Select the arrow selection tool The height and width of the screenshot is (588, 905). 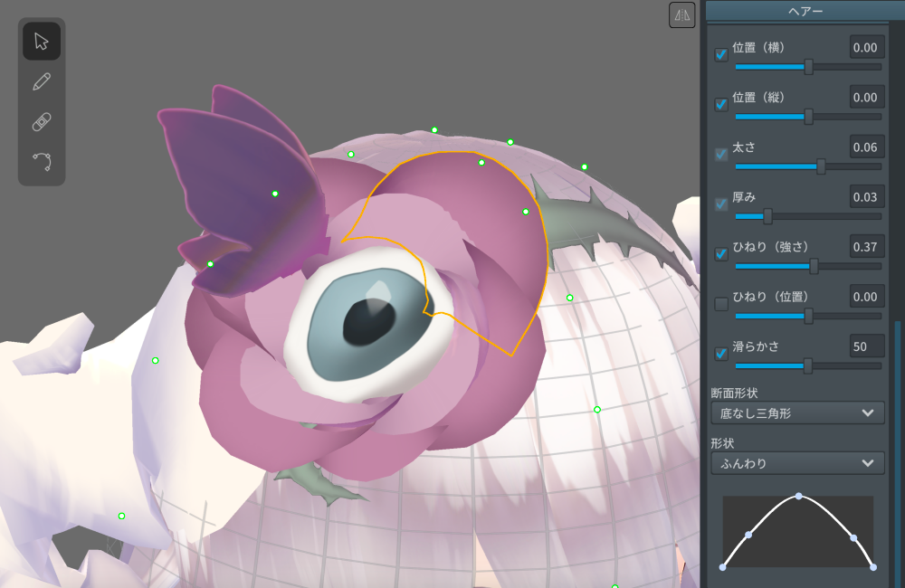[x=42, y=42]
